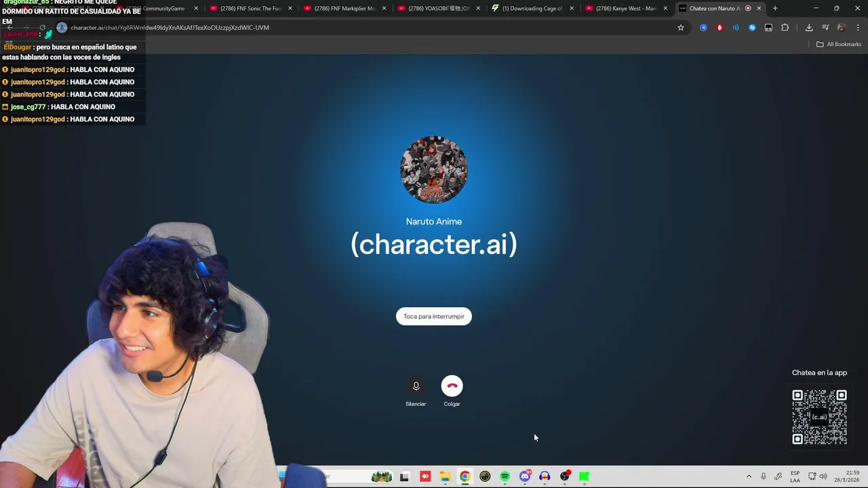
Task: Open the OBS icon in taskbar
Action: 565,476
